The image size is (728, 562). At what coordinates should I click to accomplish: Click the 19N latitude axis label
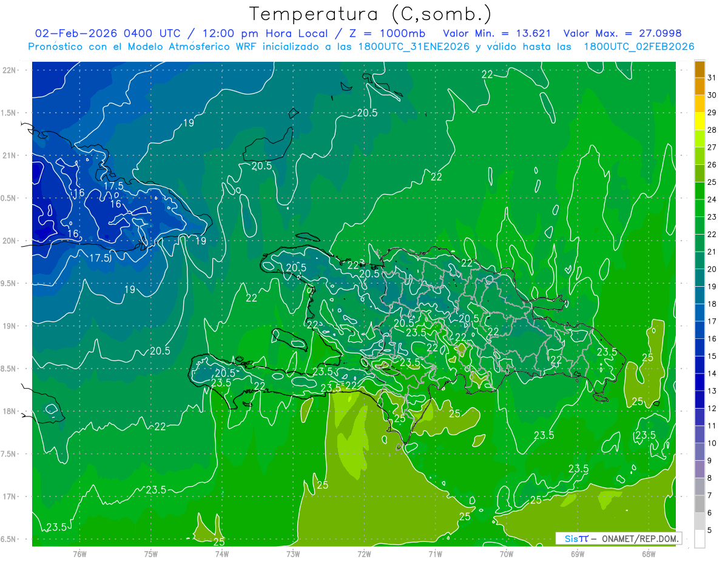pyautogui.click(x=9, y=326)
